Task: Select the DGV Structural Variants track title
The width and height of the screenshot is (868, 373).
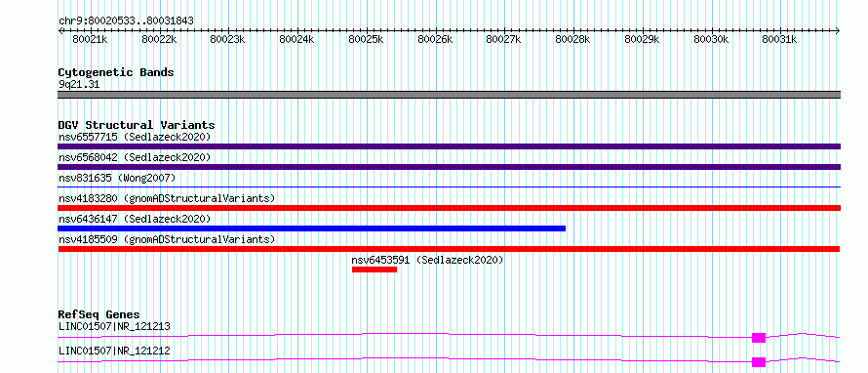Action: [137, 125]
